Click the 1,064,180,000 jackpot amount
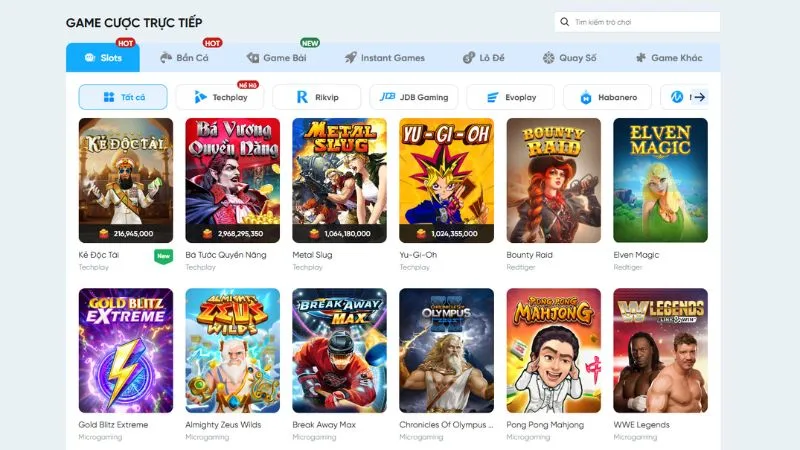This screenshot has width=800, height=450. (347, 234)
